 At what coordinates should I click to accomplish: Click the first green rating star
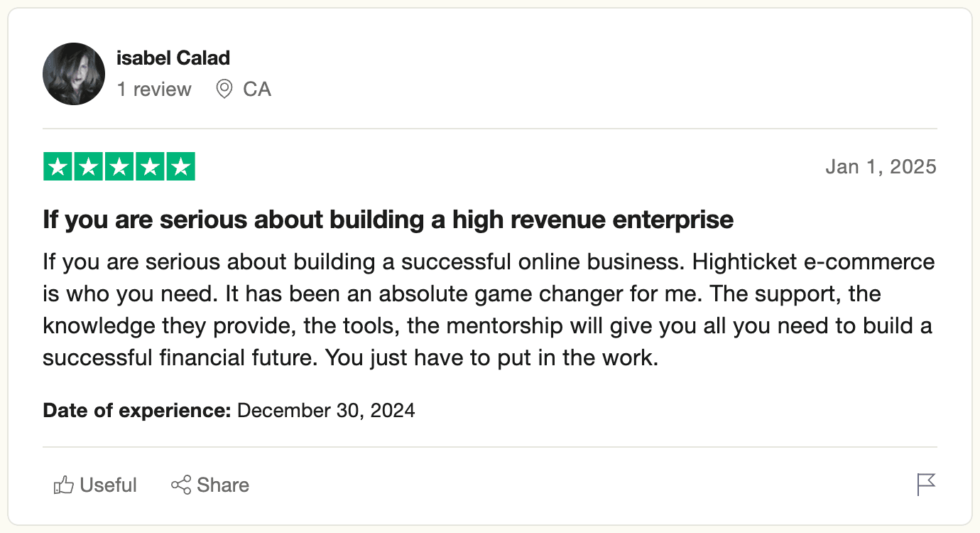click(x=58, y=167)
